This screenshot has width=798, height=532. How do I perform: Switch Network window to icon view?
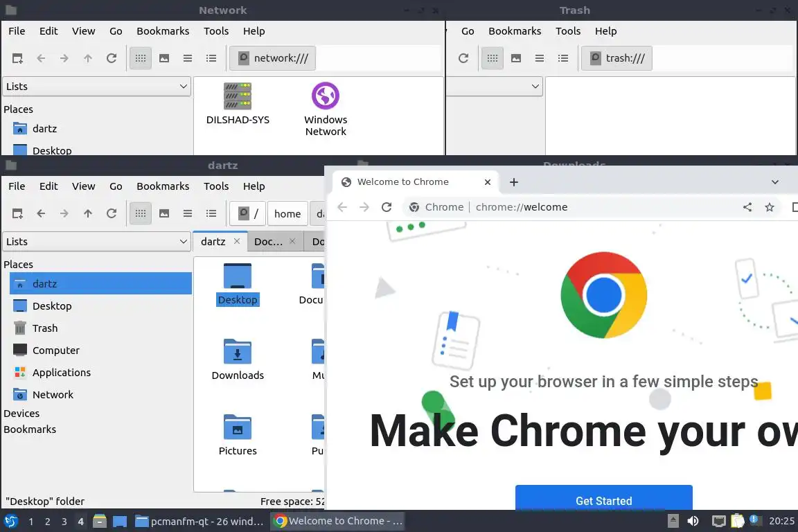tap(141, 58)
